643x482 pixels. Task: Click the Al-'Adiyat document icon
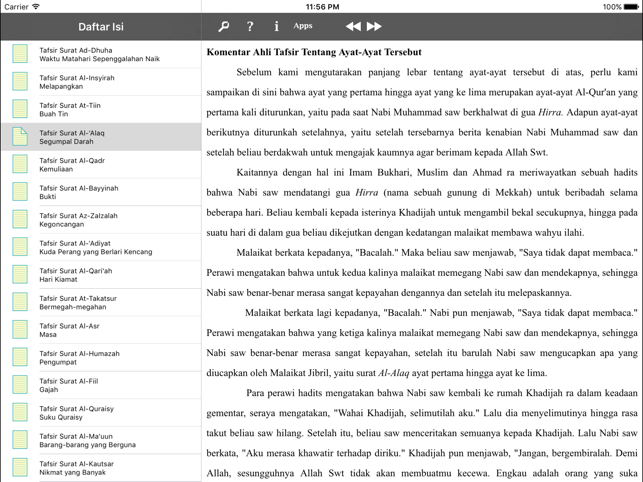20,247
